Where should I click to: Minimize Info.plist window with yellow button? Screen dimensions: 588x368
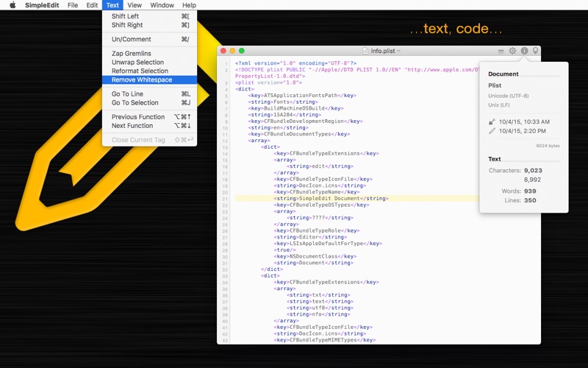point(232,51)
